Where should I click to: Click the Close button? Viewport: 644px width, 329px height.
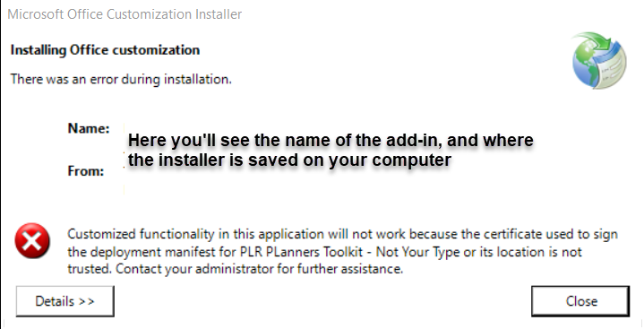click(x=580, y=301)
